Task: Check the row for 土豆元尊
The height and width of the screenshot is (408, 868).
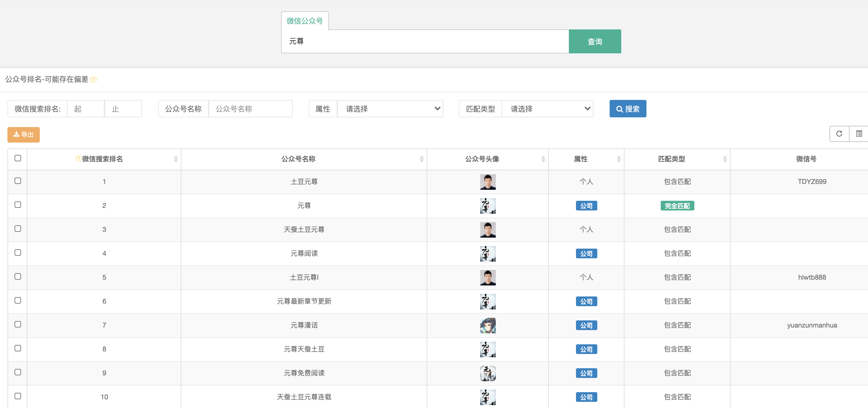Action: click(18, 181)
